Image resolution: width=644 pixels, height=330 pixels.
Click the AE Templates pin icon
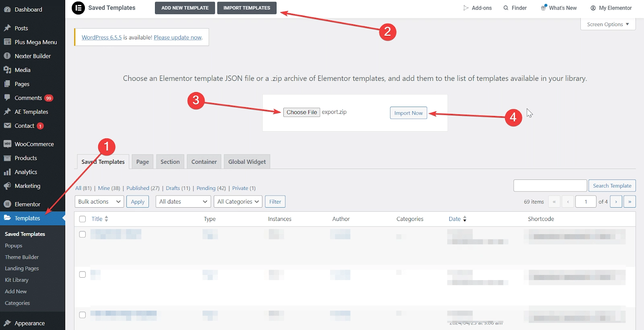7,112
